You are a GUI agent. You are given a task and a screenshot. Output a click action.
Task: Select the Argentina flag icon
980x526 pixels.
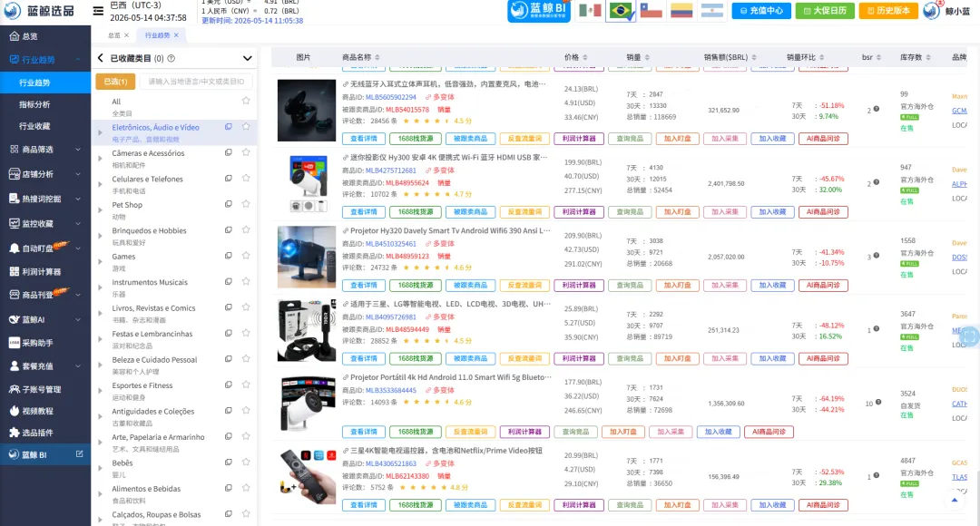pyautogui.click(x=712, y=11)
